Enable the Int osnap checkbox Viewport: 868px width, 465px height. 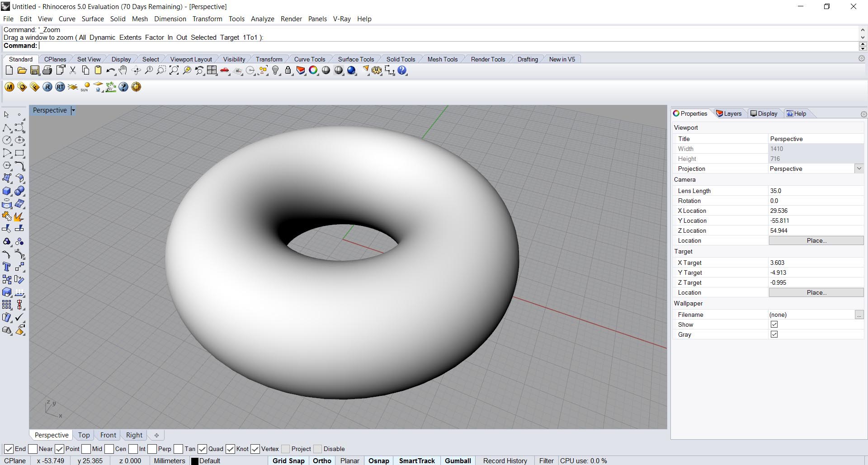(x=133, y=449)
